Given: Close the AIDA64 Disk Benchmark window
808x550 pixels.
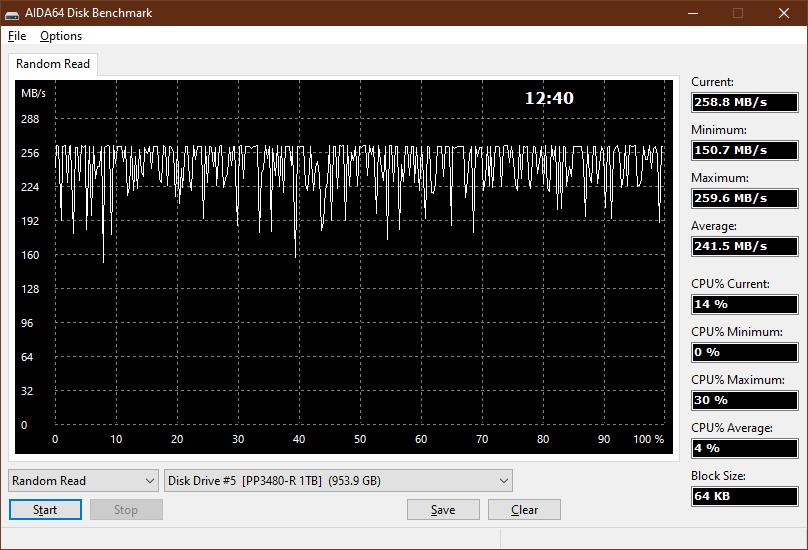Looking at the screenshot, I should coord(784,13).
